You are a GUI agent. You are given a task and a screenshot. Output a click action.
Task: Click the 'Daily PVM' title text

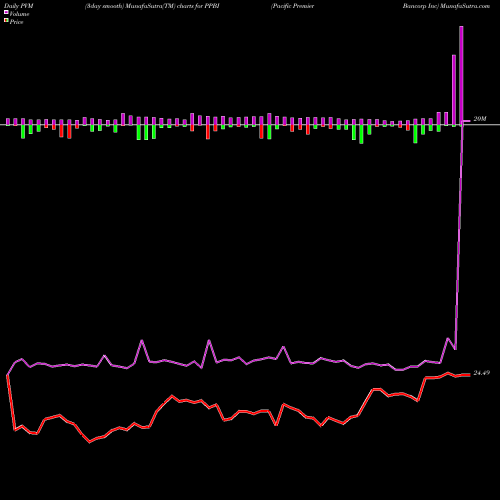click(19, 6)
